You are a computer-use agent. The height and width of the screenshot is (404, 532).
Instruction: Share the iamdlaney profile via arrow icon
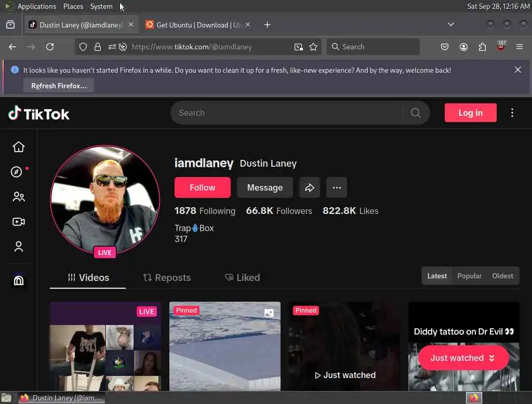(310, 187)
